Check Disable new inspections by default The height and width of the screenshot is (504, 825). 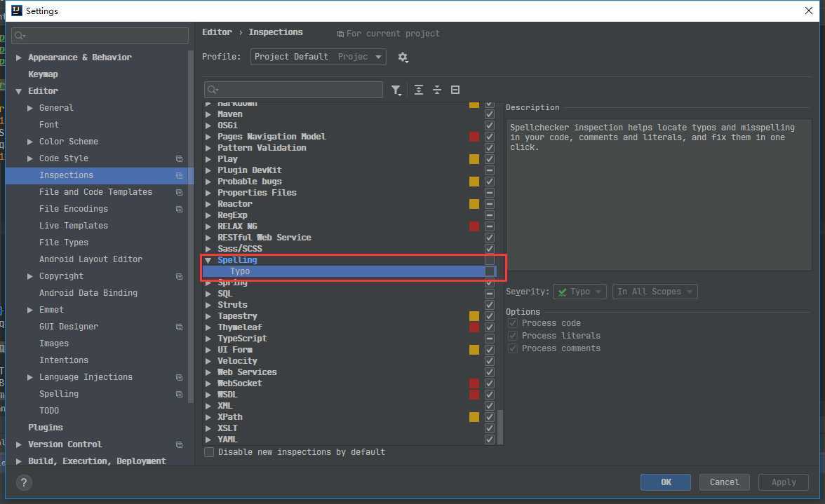pos(209,452)
